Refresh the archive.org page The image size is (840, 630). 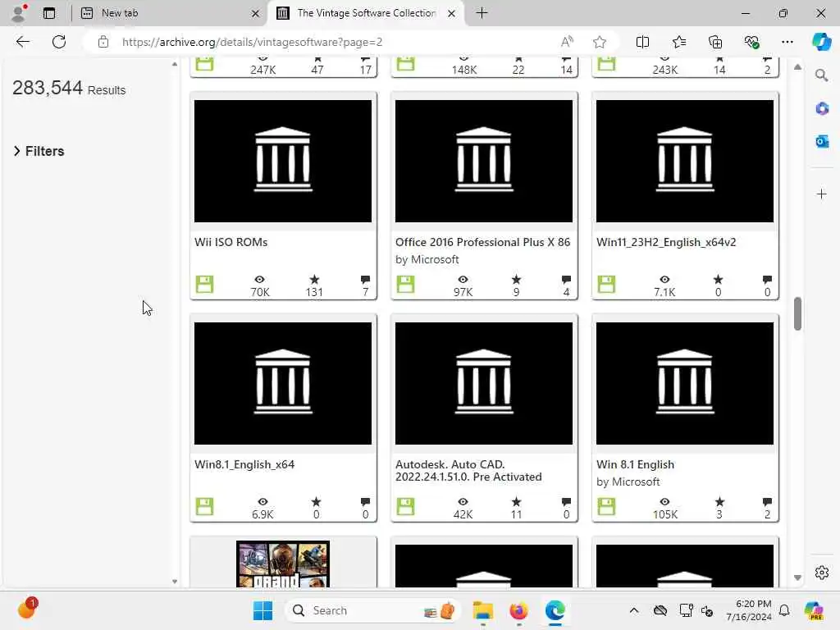(x=59, y=42)
